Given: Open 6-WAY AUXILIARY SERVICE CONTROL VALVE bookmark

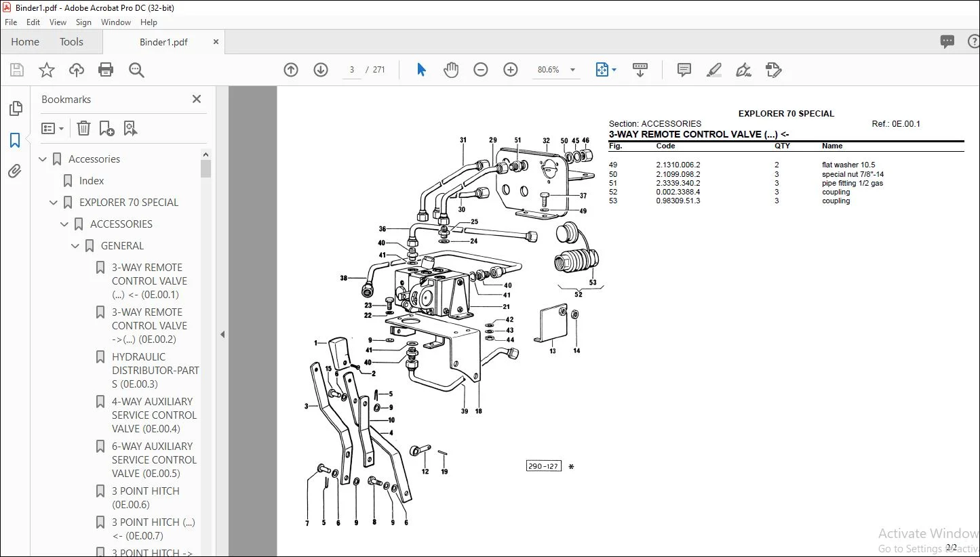Looking at the screenshot, I should click(154, 460).
